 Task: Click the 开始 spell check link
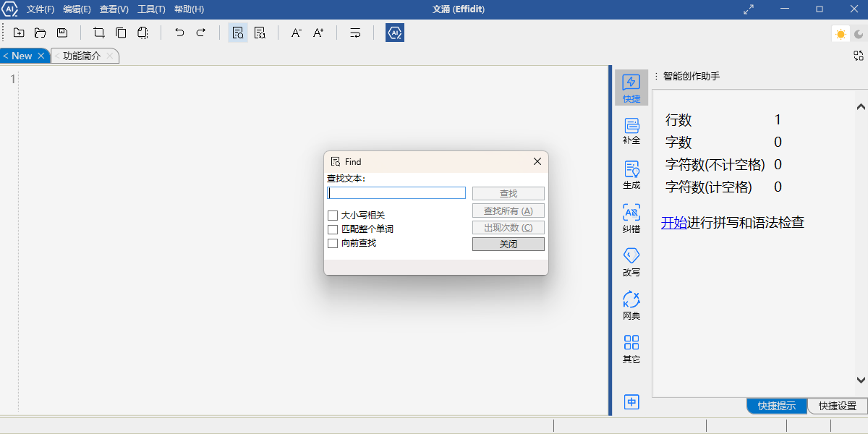[673, 223]
